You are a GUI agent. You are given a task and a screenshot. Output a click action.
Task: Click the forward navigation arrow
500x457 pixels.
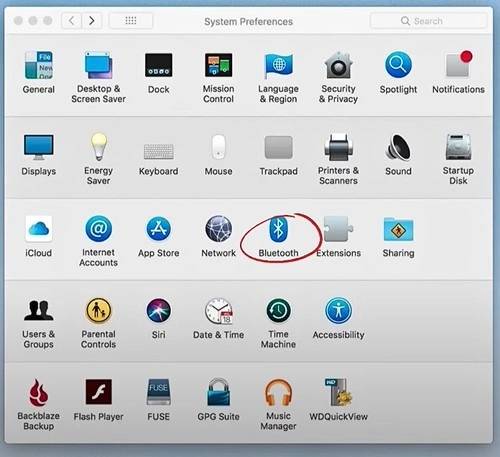click(x=92, y=21)
